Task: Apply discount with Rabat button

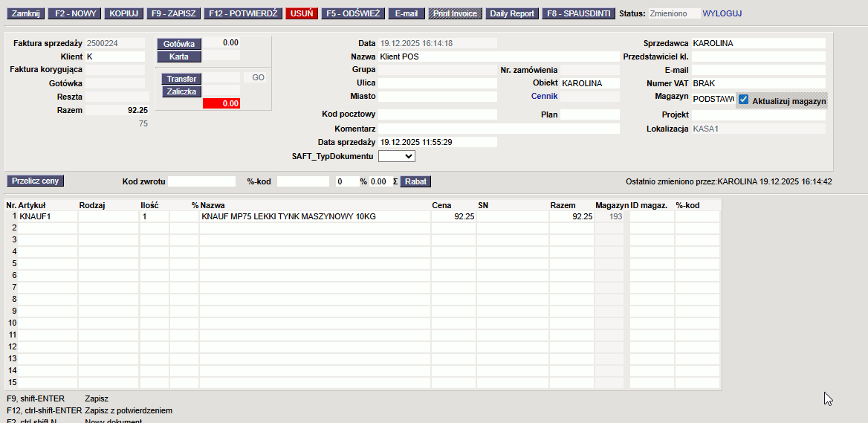Action: coord(415,181)
